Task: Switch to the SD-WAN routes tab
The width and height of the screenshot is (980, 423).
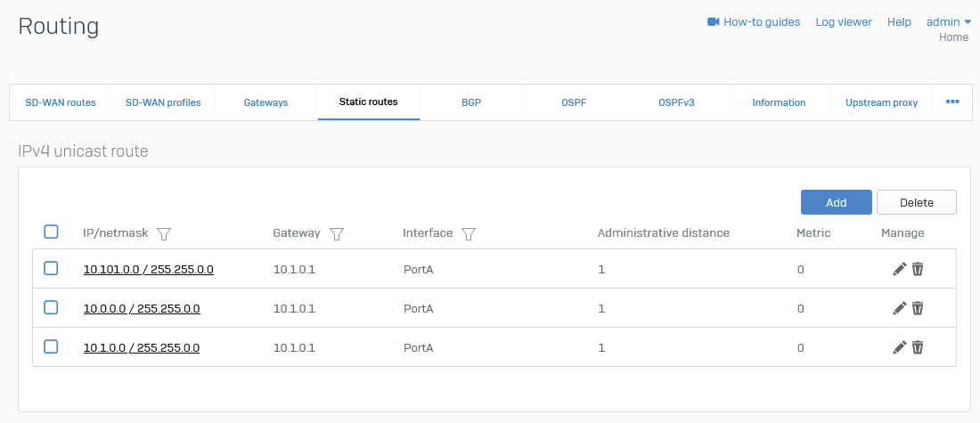Action: [x=61, y=102]
